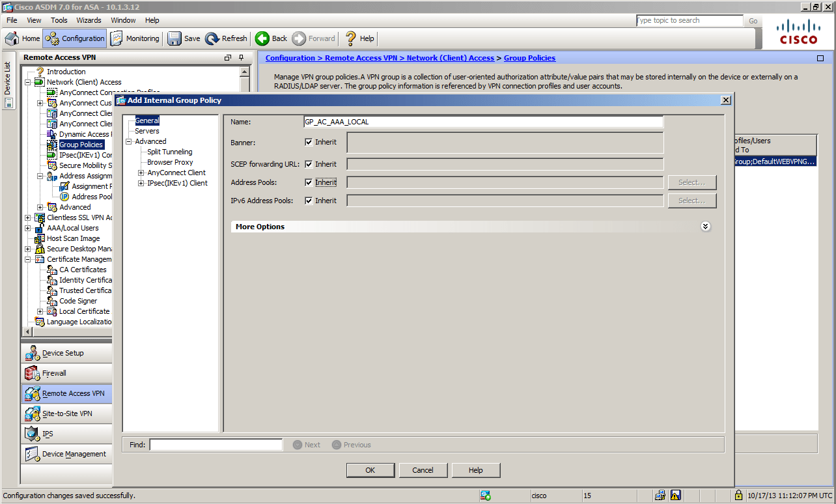This screenshot has width=836, height=504.
Task: Uncheck the Banner Inherit checkbox
Action: point(309,142)
